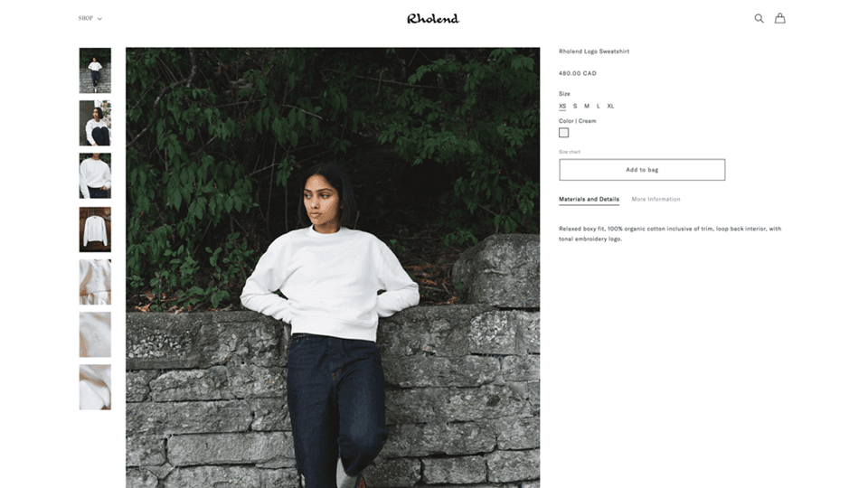868x488 pixels.
Task: Go to Rholend logo homepage
Action: [433, 19]
